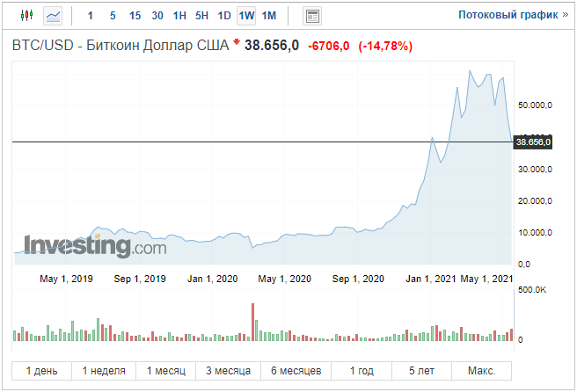
Task: Pick the 6 месяцев range
Action: 296,370
